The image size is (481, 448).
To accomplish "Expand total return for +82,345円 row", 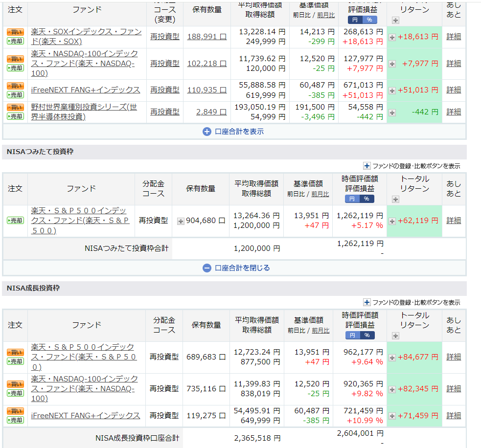I will pyautogui.click(x=392, y=389).
